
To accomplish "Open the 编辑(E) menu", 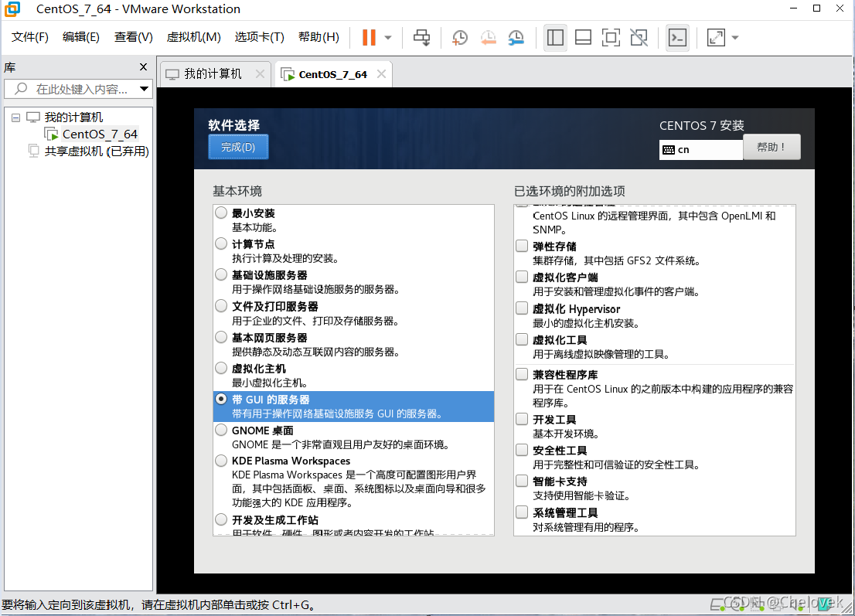I will 80,37.
